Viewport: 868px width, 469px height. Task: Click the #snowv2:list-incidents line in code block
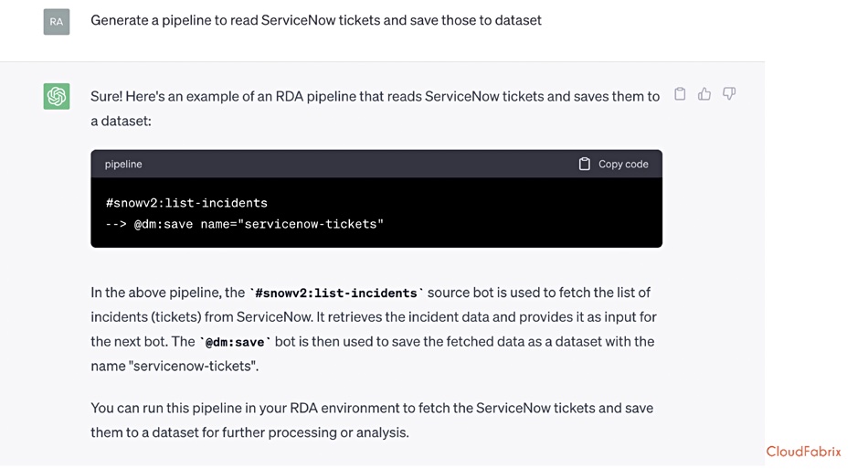pyautogui.click(x=186, y=203)
